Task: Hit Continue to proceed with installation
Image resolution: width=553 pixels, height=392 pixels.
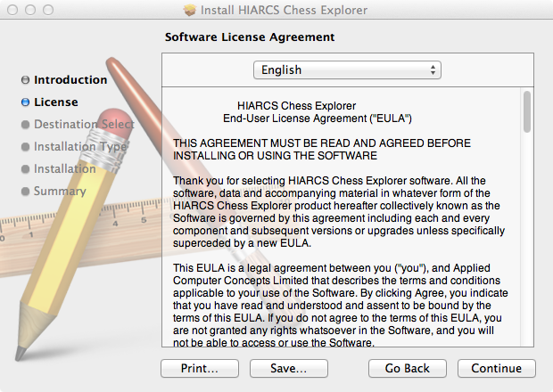Action: coord(496,368)
